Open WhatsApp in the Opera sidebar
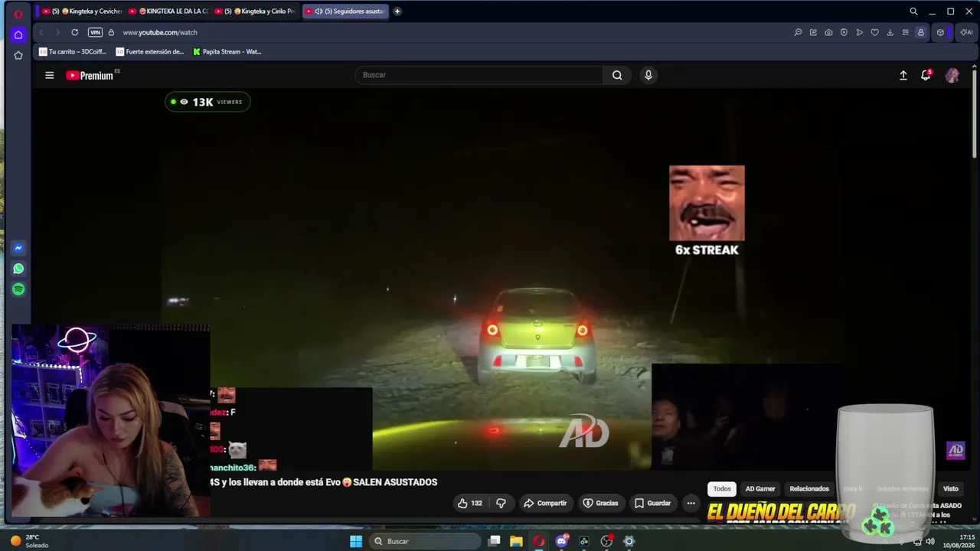 tap(18, 269)
